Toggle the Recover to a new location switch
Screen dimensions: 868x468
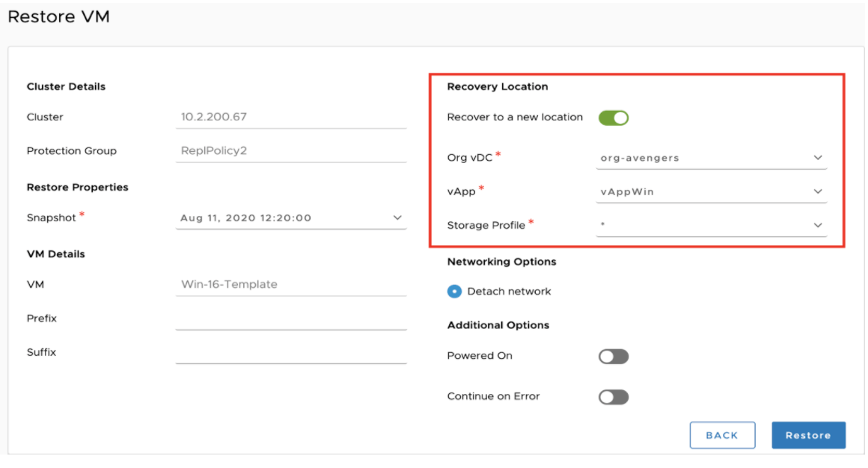coord(613,117)
